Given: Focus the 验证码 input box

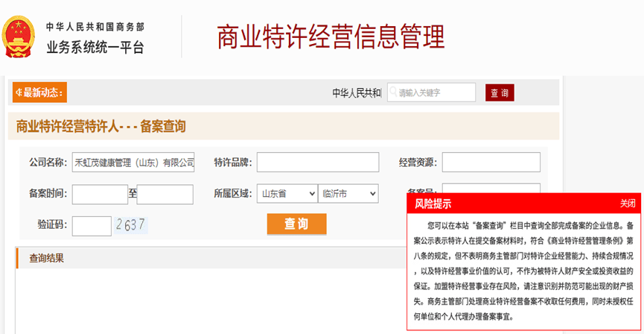Looking at the screenshot, I should [92, 225].
